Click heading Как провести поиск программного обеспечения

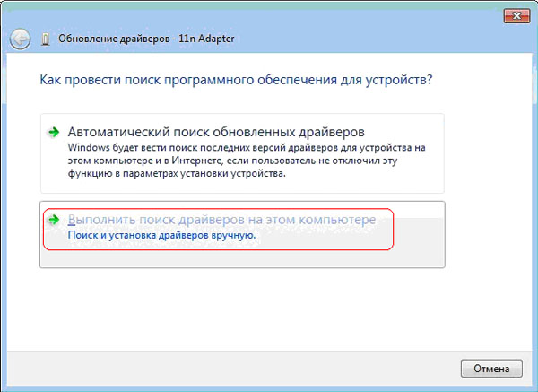237,80
